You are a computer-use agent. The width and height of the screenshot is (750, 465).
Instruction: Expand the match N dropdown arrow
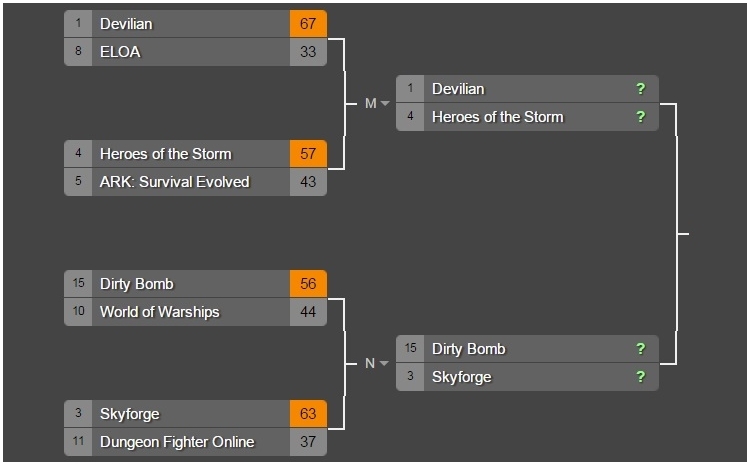(384, 364)
